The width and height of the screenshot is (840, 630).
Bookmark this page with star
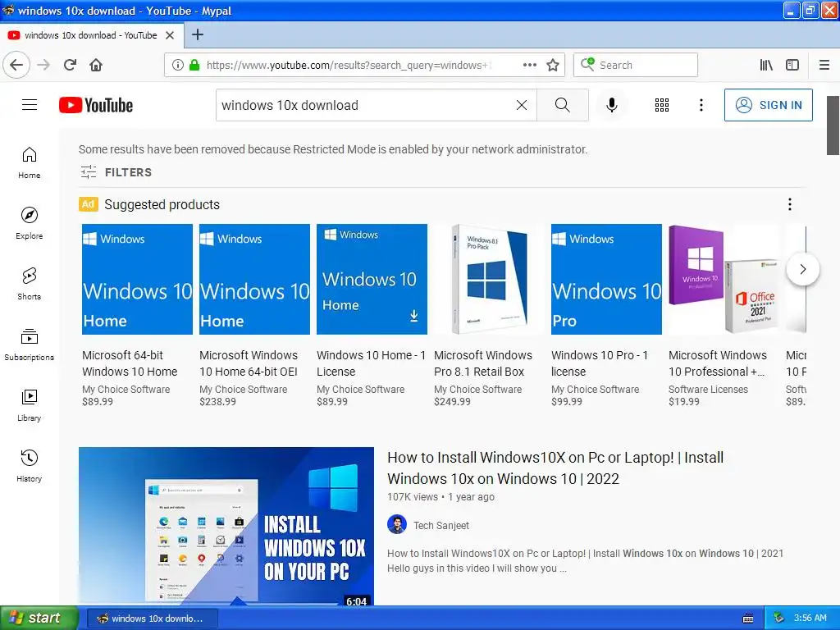553,65
